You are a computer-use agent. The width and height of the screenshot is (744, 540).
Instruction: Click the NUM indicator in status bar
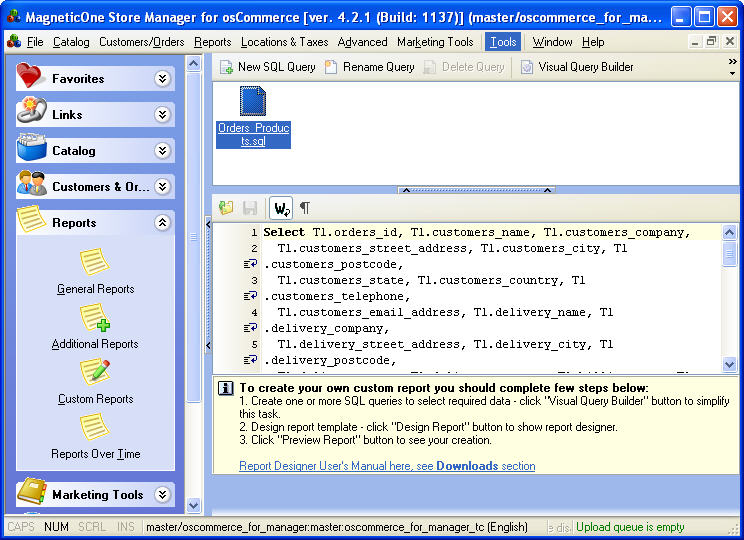point(56,527)
